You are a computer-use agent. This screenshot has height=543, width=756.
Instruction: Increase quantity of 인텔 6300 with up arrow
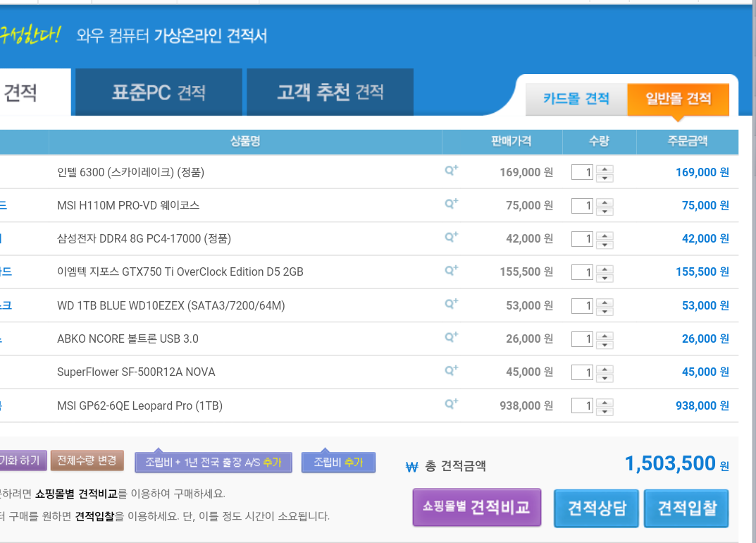(x=605, y=169)
